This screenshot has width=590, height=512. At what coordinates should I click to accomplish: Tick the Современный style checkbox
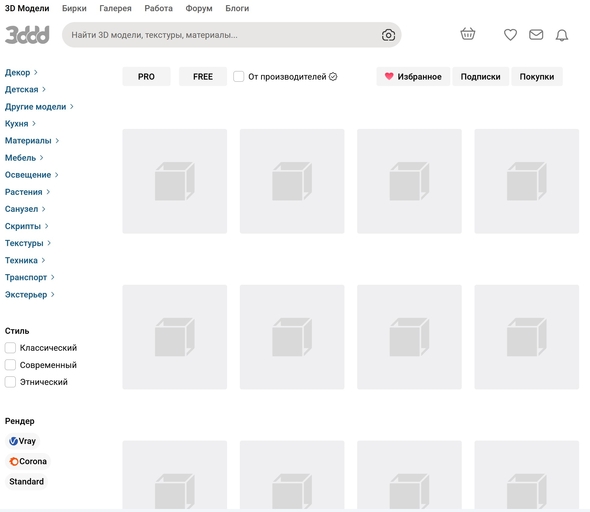click(10, 365)
